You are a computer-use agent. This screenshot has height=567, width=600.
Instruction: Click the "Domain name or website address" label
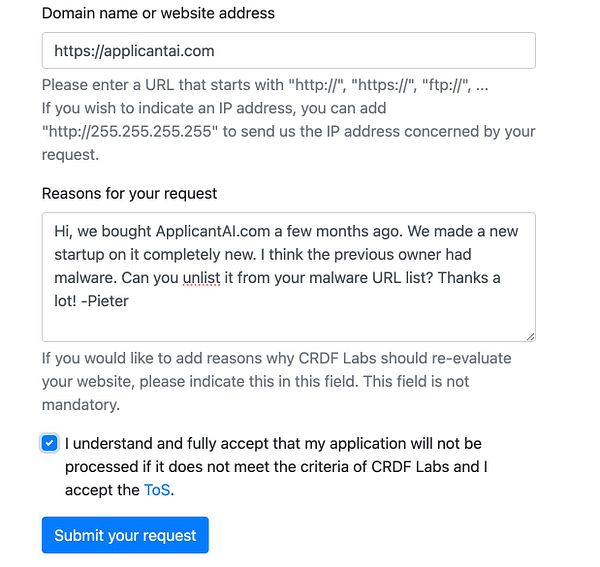click(x=158, y=14)
